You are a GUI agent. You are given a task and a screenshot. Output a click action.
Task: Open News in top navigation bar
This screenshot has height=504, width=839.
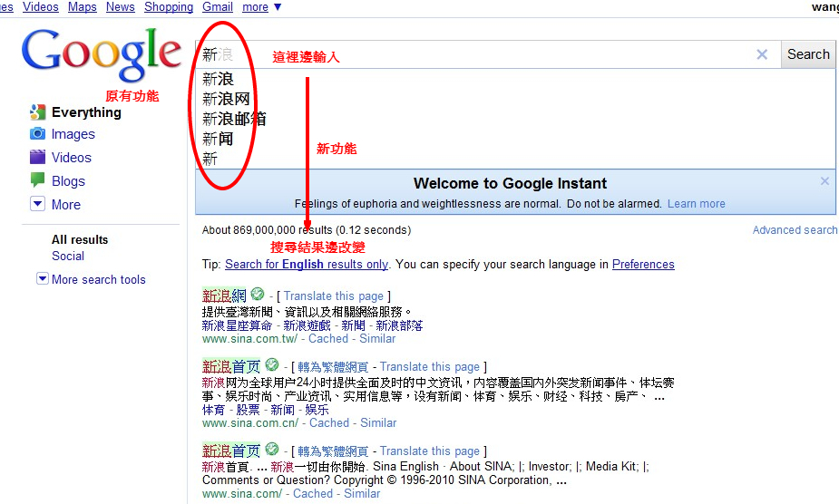click(121, 7)
